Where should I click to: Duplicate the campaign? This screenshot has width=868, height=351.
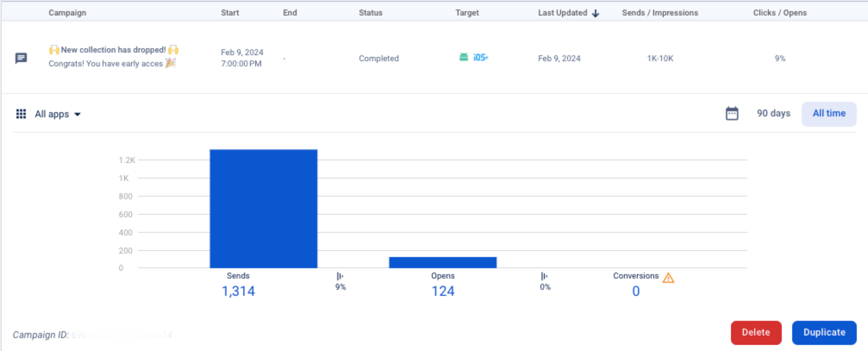pyautogui.click(x=824, y=332)
